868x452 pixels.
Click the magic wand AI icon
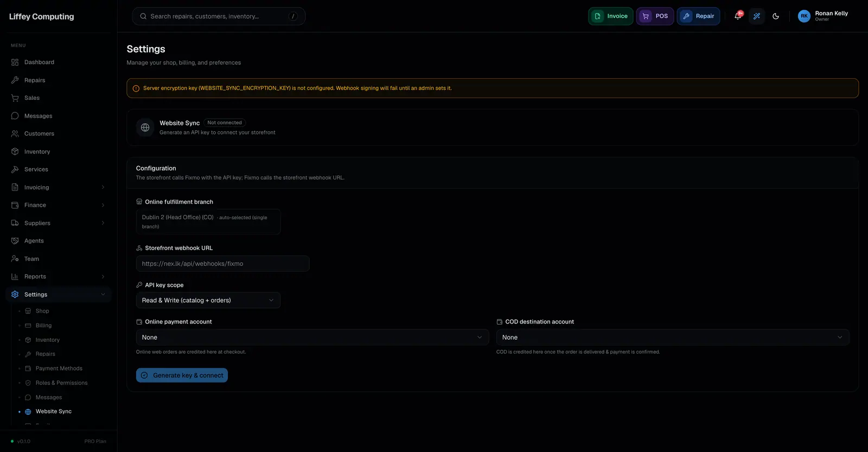coord(757,16)
